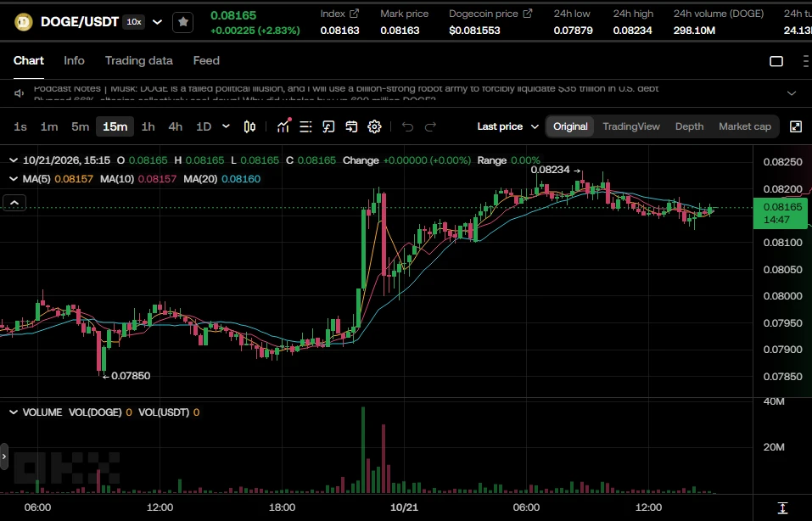The width and height of the screenshot is (812, 521).
Task: Expand the announcement banner chevron
Action: tap(792, 93)
